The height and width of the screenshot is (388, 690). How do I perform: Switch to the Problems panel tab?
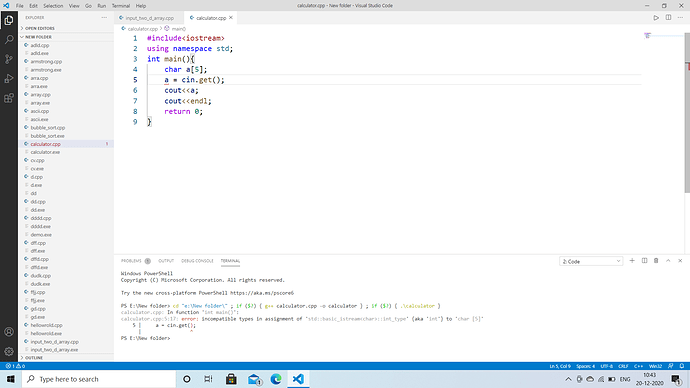point(136,261)
